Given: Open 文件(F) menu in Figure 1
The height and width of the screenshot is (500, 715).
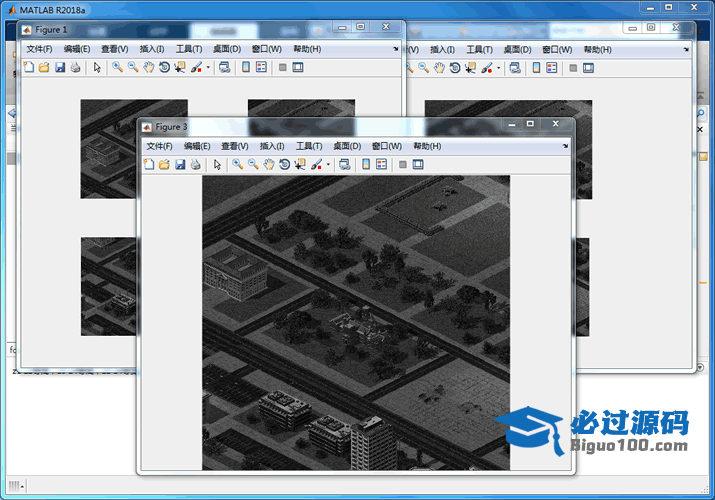Looking at the screenshot, I should [39, 49].
